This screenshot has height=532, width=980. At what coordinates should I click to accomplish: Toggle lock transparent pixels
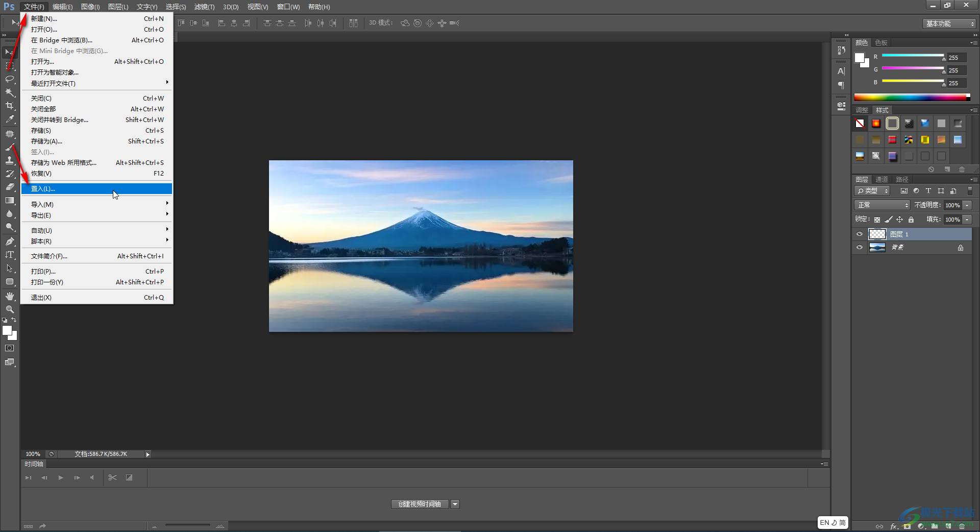coord(877,220)
